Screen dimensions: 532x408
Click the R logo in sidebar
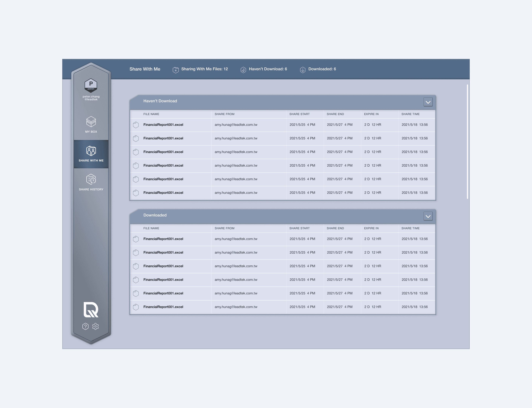(91, 310)
